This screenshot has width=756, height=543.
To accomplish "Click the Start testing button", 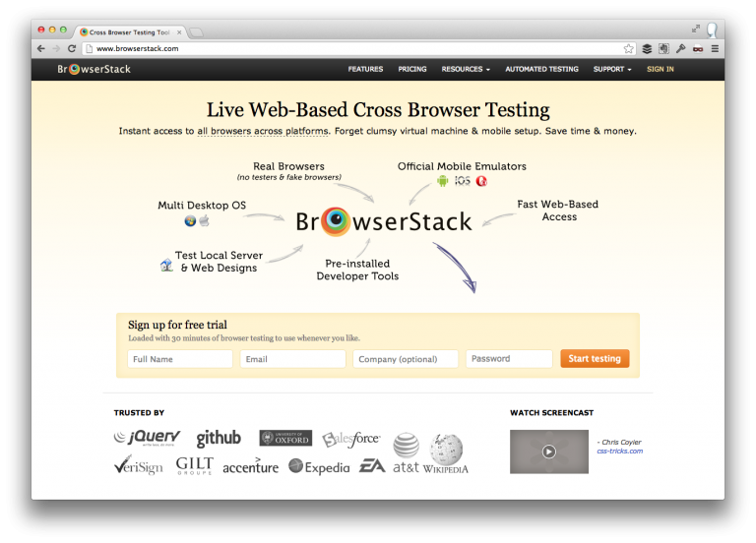I will pos(595,358).
